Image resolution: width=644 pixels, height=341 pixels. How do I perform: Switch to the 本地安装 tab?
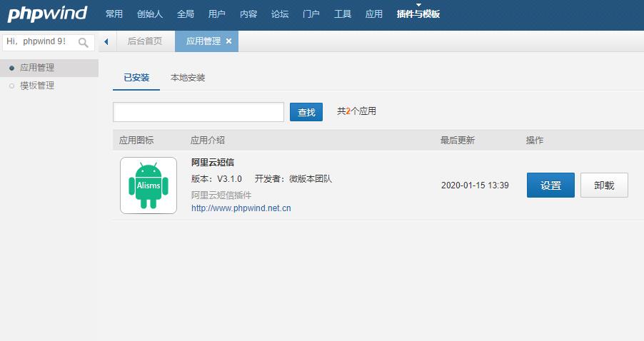click(188, 78)
